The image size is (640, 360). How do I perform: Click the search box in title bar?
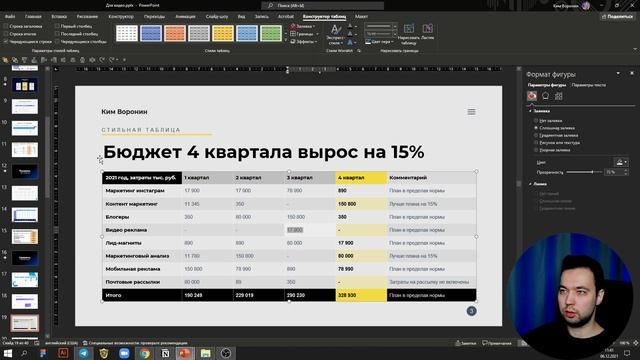pyautogui.click(x=322, y=5)
